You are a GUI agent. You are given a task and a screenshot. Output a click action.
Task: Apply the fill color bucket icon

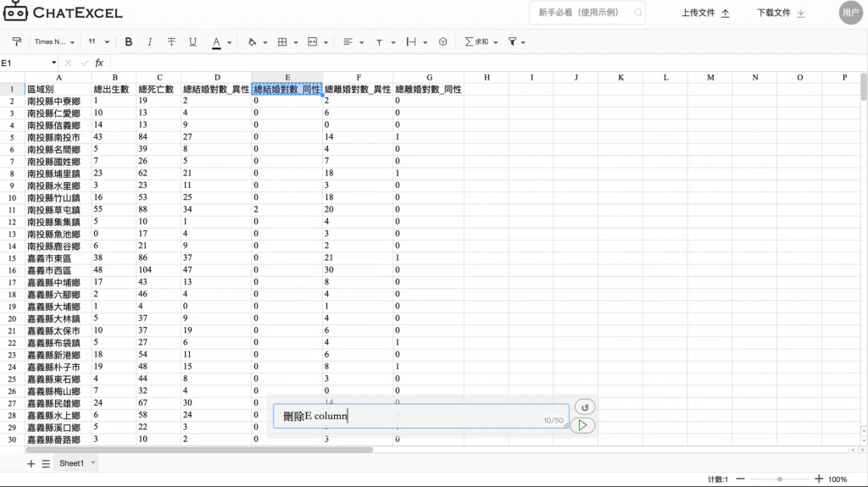[x=252, y=42]
